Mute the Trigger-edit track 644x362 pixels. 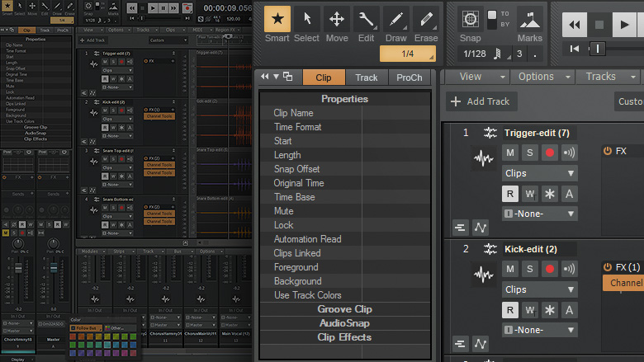click(510, 153)
